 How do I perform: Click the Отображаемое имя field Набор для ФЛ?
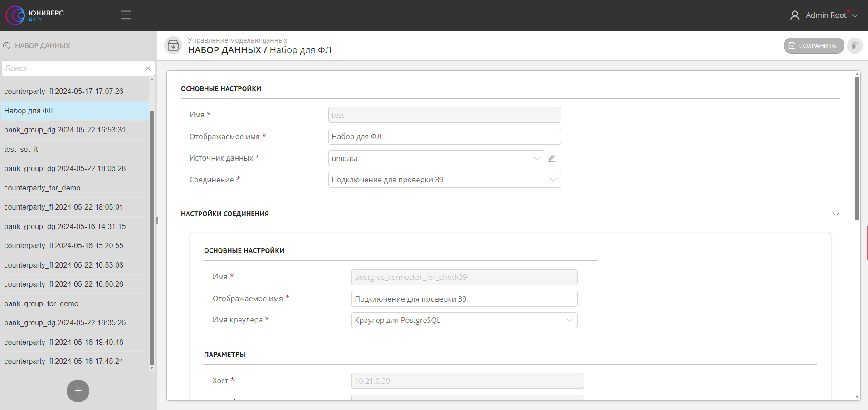tap(444, 137)
